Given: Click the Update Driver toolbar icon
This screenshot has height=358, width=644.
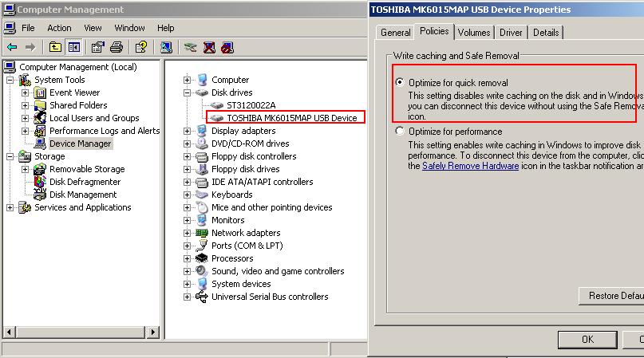Looking at the screenshot, I should pos(190,48).
